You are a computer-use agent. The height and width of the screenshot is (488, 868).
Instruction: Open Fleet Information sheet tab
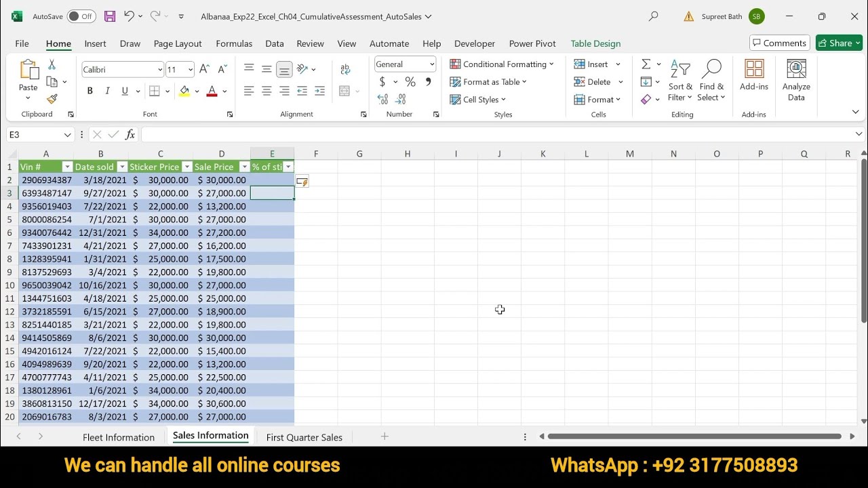click(x=119, y=437)
